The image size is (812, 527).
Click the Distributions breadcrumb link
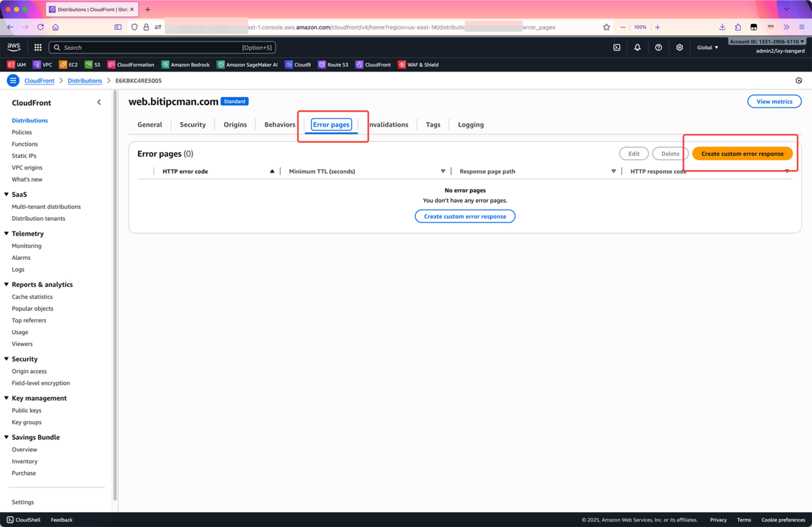pos(85,80)
